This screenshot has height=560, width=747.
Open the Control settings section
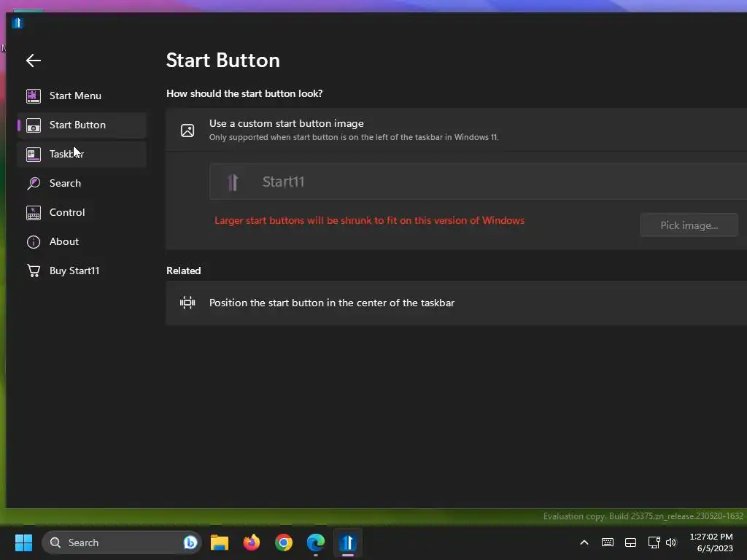click(x=82, y=212)
